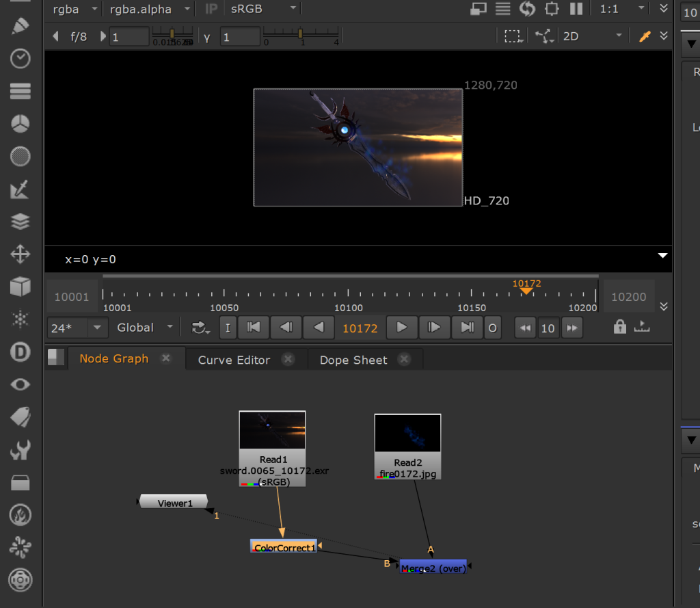700x608 pixels.
Task: Toggle the viewer pause button
Action: click(576, 8)
